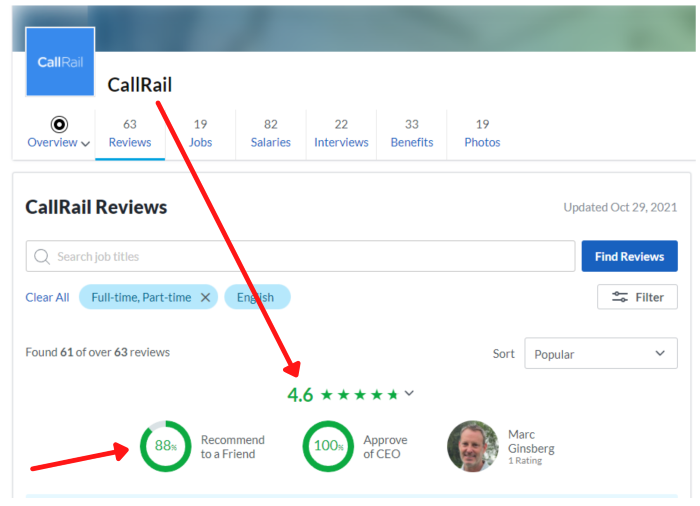Click the Recommend to a Friend label
The image size is (700, 506).
[x=233, y=447]
